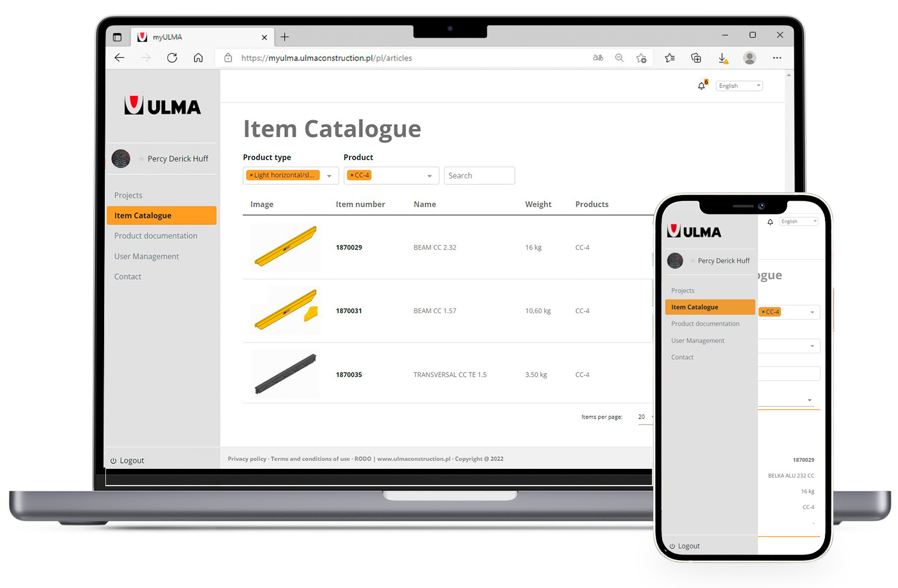Image resolution: width=898 pixels, height=588 pixels.
Task: Open thumbnail of BEAM CC 2.32
Action: point(285,247)
